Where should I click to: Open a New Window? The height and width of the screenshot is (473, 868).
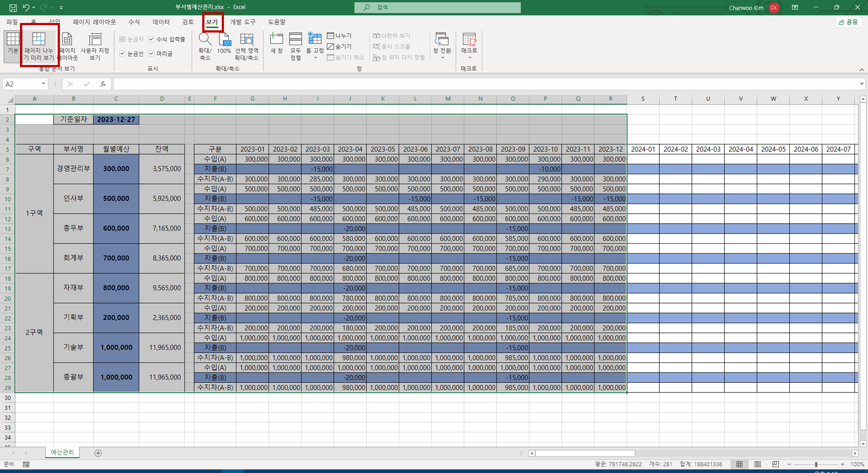(276, 40)
